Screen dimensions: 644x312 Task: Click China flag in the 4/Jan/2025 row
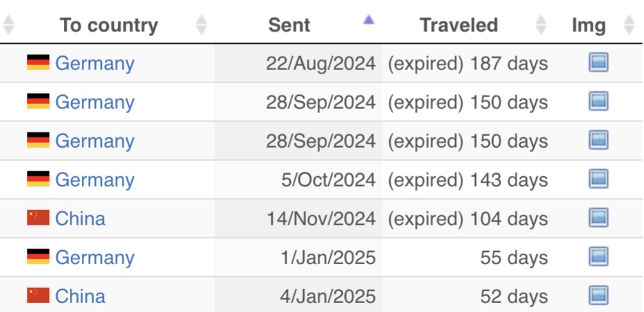38,295
